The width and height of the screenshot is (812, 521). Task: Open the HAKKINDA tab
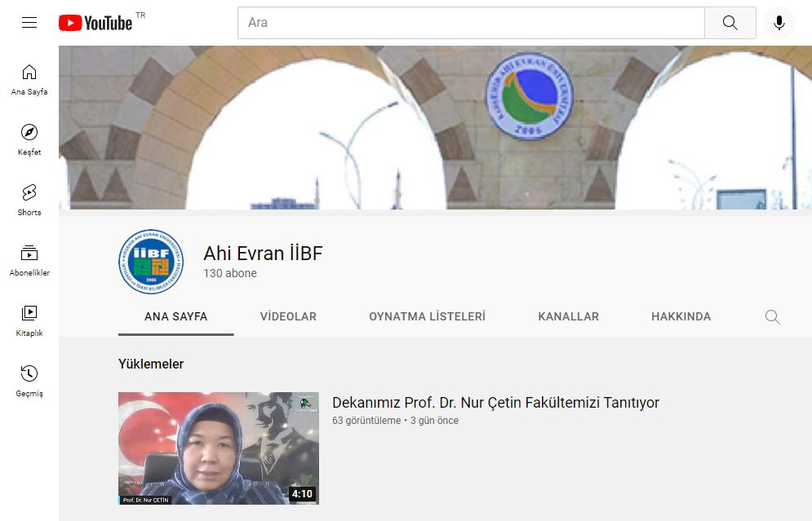681,316
